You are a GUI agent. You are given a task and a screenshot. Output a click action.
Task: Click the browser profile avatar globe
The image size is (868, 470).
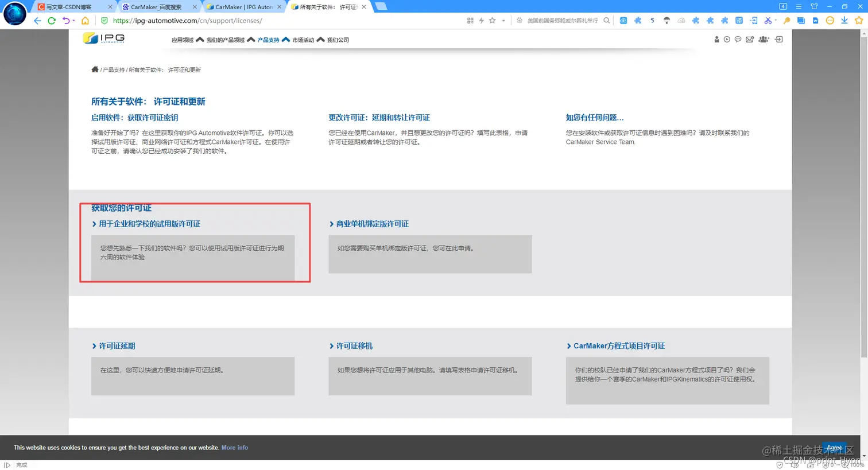pos(15,13)
